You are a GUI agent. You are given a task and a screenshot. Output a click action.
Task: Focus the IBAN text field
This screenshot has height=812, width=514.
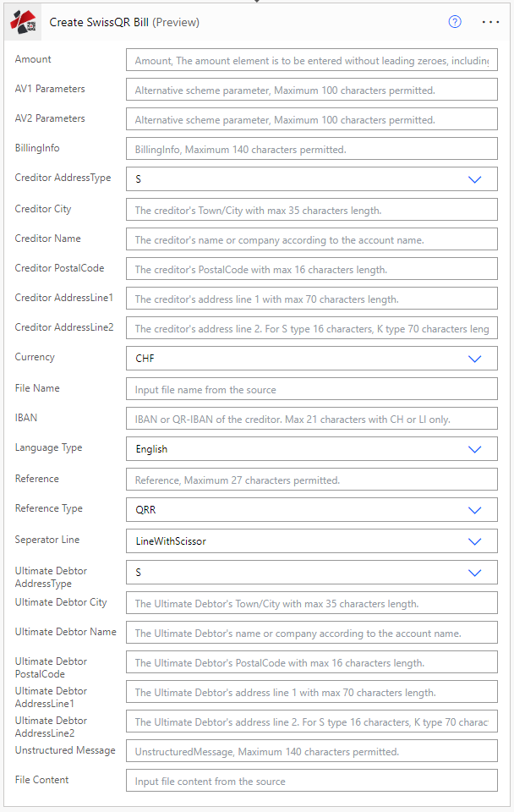pyautogui.click(x=311, y=420)
